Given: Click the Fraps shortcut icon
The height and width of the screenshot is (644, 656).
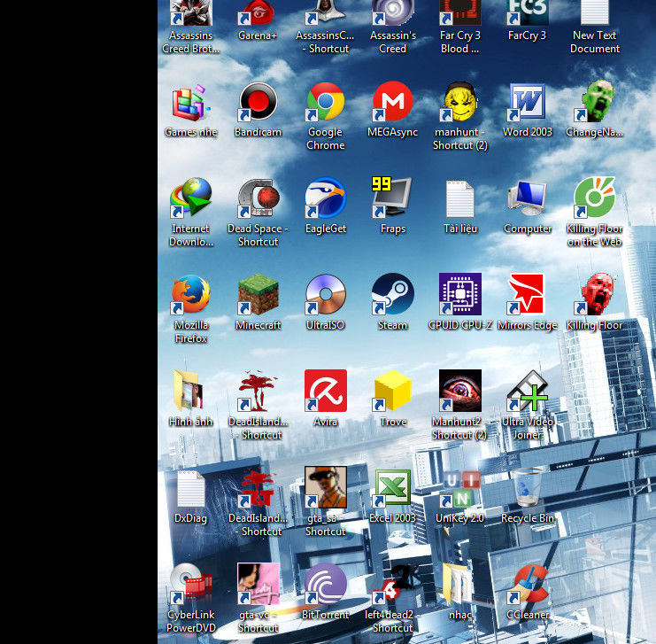Looking at the screenshot, I should (392, 199).
